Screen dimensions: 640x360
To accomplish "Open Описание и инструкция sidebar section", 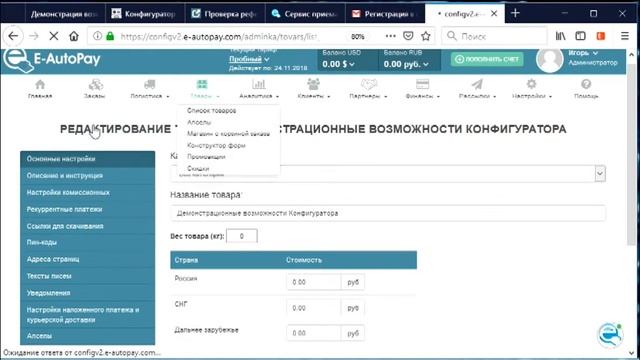I will 87,176.
